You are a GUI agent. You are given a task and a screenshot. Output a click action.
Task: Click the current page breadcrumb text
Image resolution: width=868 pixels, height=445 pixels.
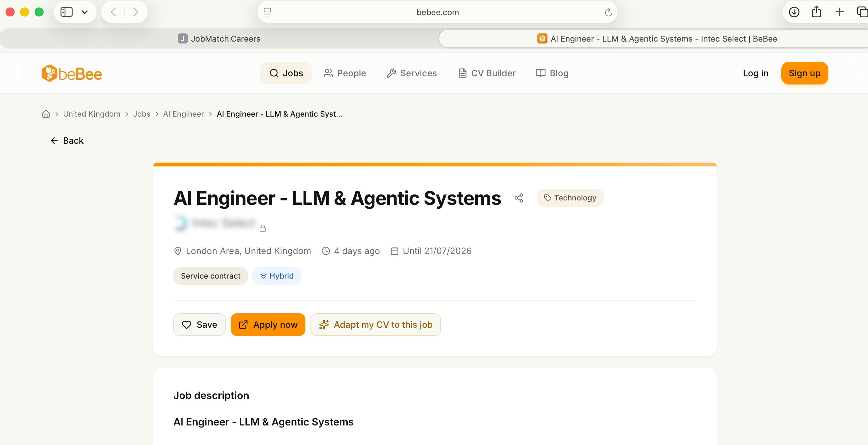pyautogui.click(x=279, y=114)
